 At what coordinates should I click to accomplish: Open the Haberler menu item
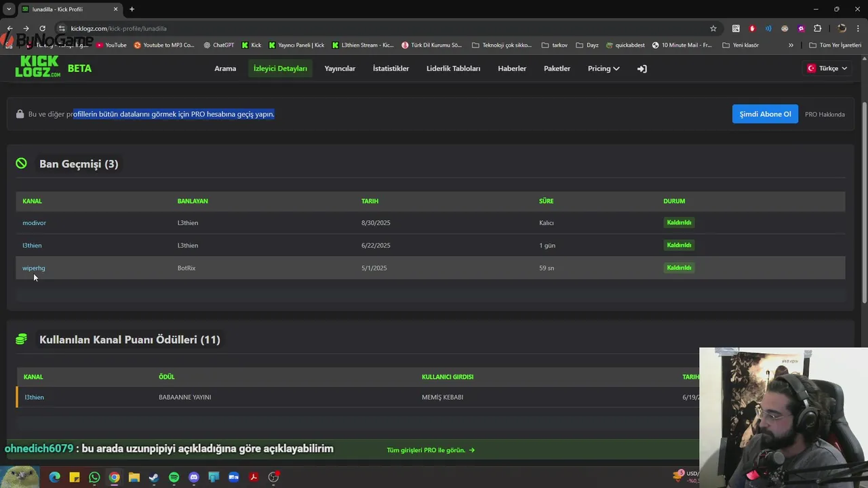(x=512, y=68)
